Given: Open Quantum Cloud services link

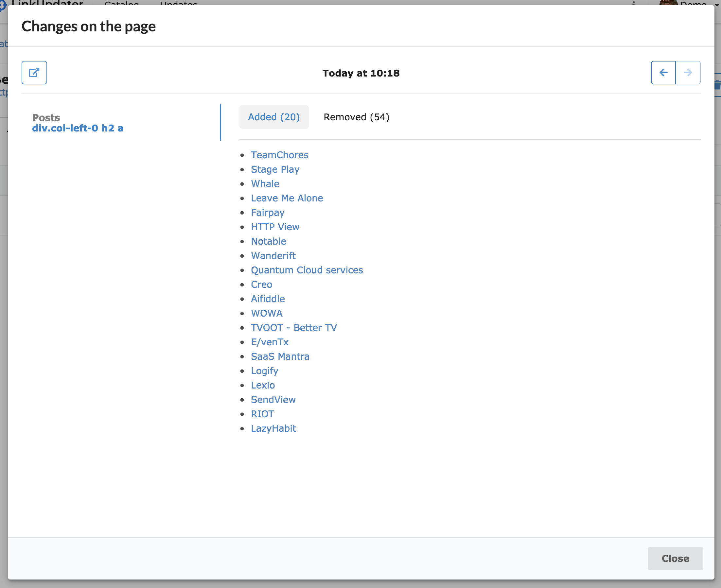Looking at the screenshot, I should [307, 270].
